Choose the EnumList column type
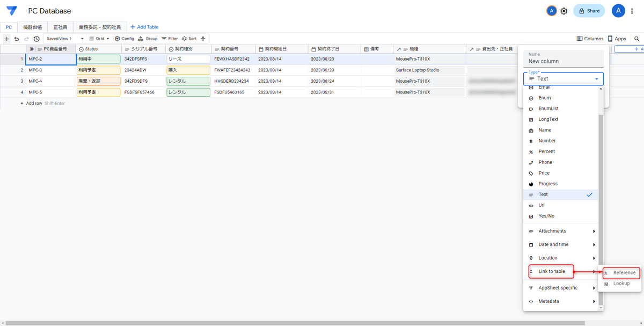The image size is (644, 326). pyautogui.click(x=561, y=108)
